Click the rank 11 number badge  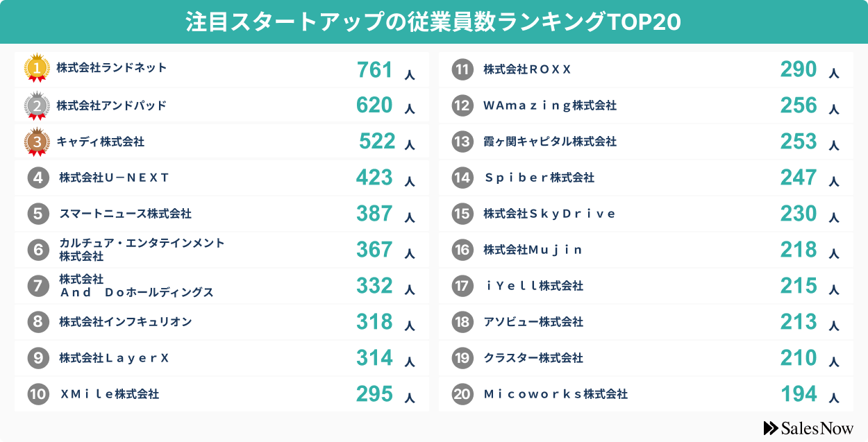pos(462,69)
